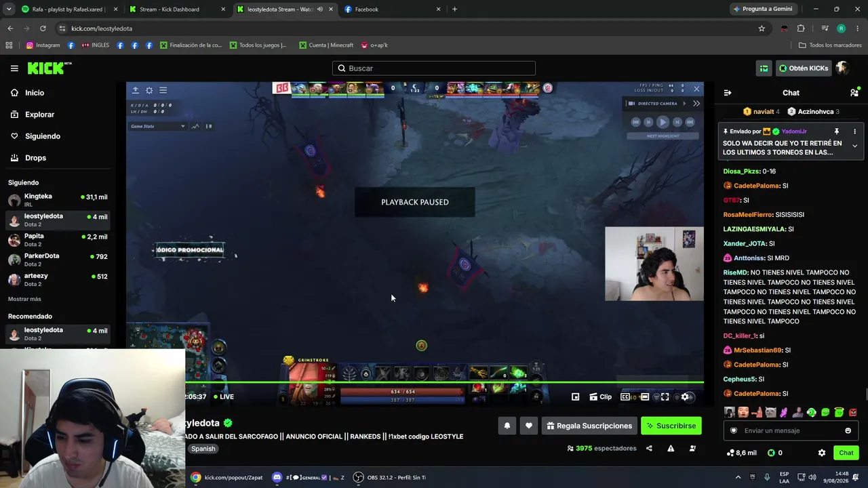
Task: Open the chat users list icon
Action: point(854,92)
